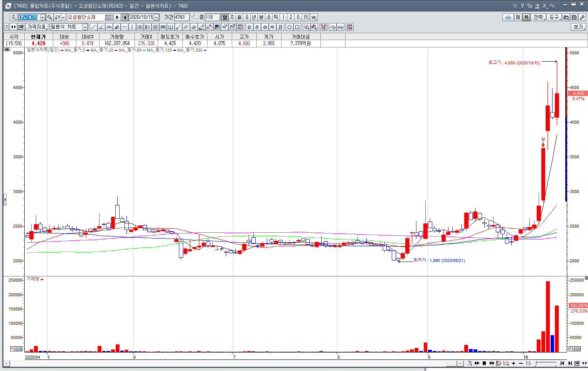Click the zoom slider handle at bottom

[x=536, y=363]
